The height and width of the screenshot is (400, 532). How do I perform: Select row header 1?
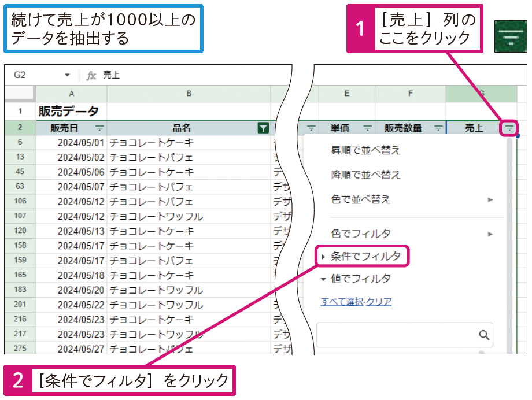tap(20, 111)
